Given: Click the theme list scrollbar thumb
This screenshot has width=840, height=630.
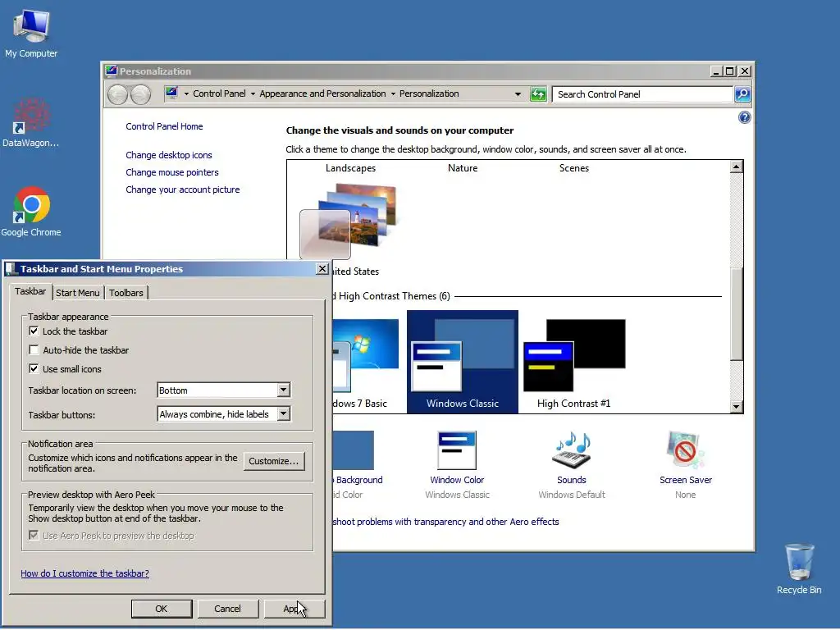Looking at the screenshot, I should [x=737, y=313].
